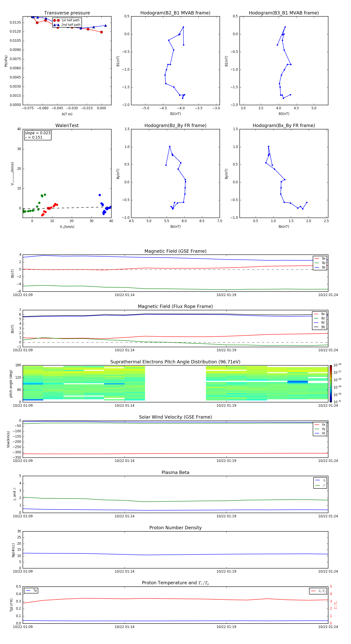Click the "slope = 0.023" annotation

37,133
